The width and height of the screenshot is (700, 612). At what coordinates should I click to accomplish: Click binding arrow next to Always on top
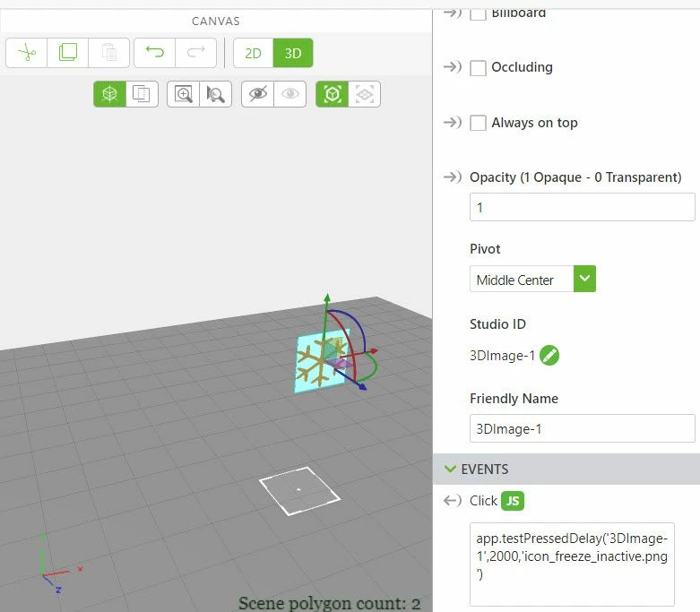[x=453, y=122]
